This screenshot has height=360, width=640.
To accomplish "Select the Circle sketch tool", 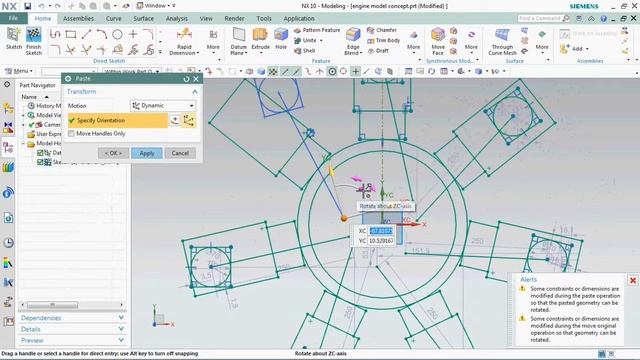I will [x=118, y=34].
